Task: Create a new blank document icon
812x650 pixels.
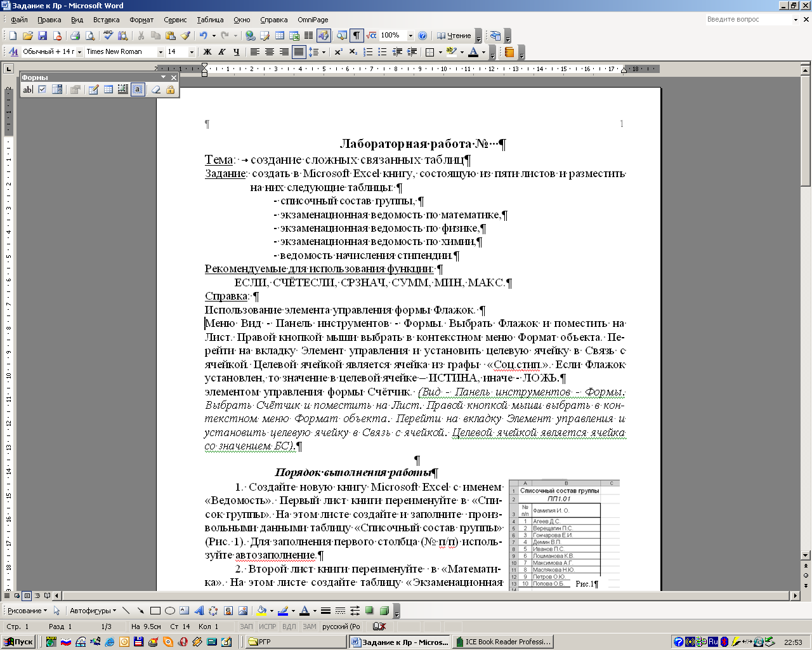Action: coord(13,36)
